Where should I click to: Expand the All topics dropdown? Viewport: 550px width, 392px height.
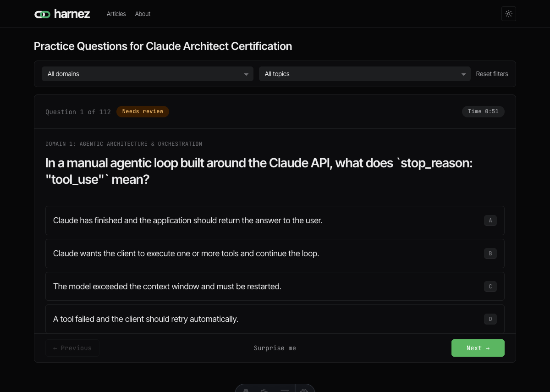point(365,74)
